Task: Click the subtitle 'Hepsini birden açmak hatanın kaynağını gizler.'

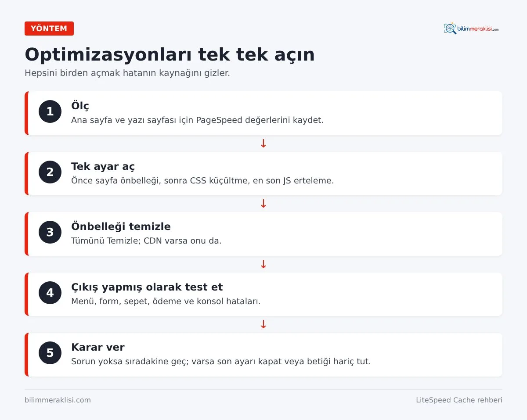Action: (127, 73)
